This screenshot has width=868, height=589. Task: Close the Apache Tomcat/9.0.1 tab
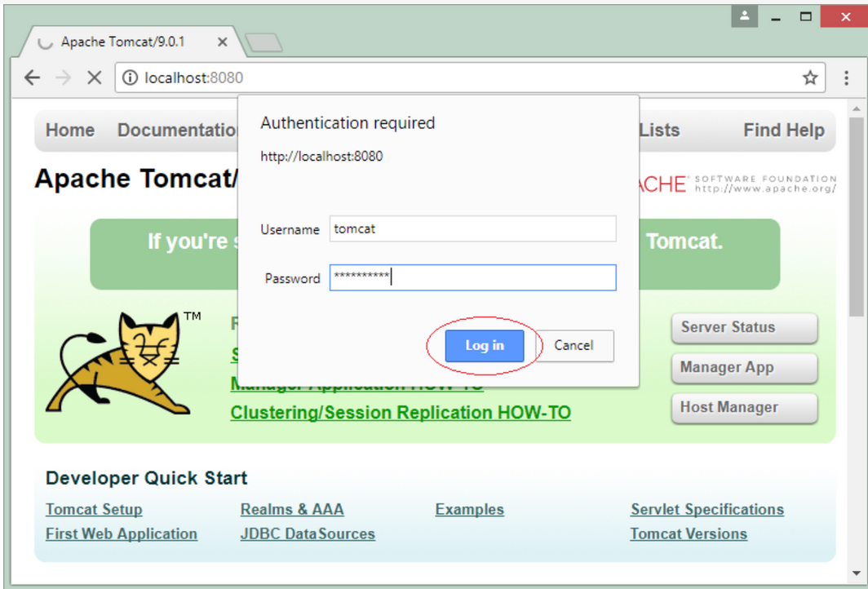222,42
